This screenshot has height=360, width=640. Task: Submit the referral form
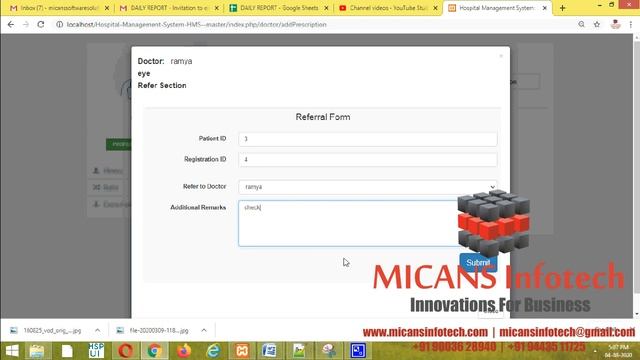coord(478,262)
